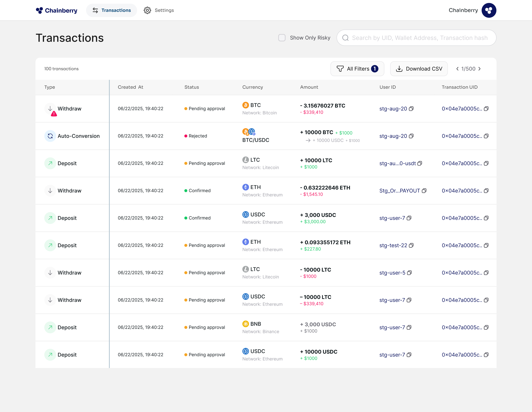The height and width of the screenshot is (412, 532).
Task: Open the Settings tab
Action: point(159,10)
